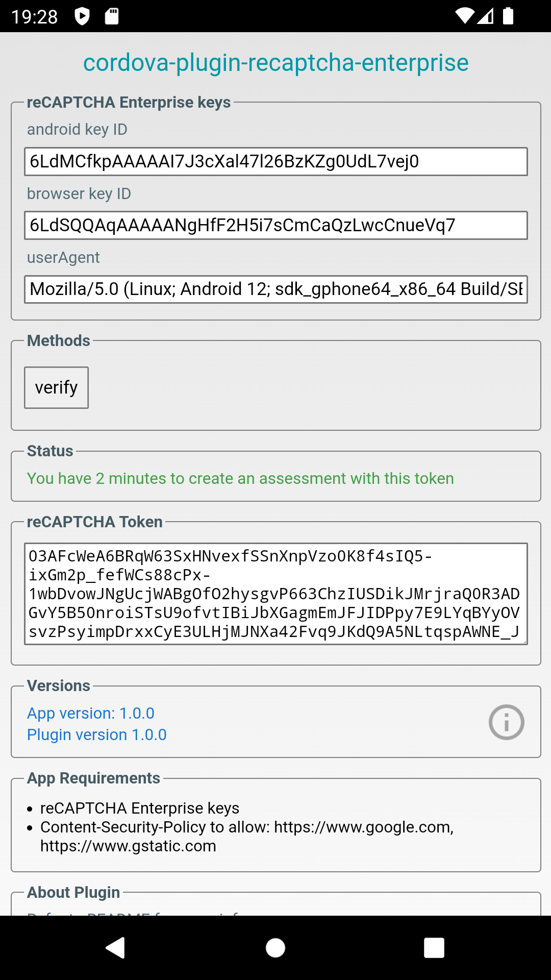The image size is (551, 980).
Task: Tap the SD card icon in status bar
Action: (x=112, y=16)
